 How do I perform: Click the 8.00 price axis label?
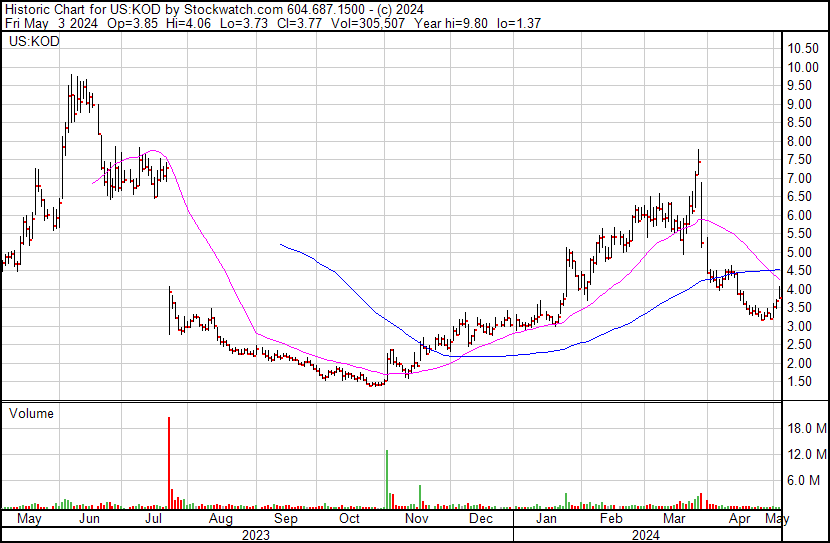[799, 141]
